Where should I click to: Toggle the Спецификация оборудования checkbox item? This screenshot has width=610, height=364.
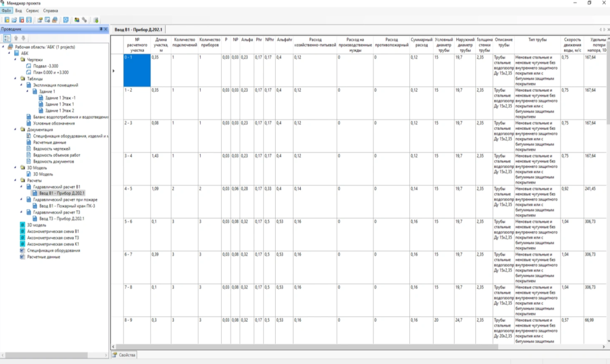pyautogui.click(x=23, y=250)
